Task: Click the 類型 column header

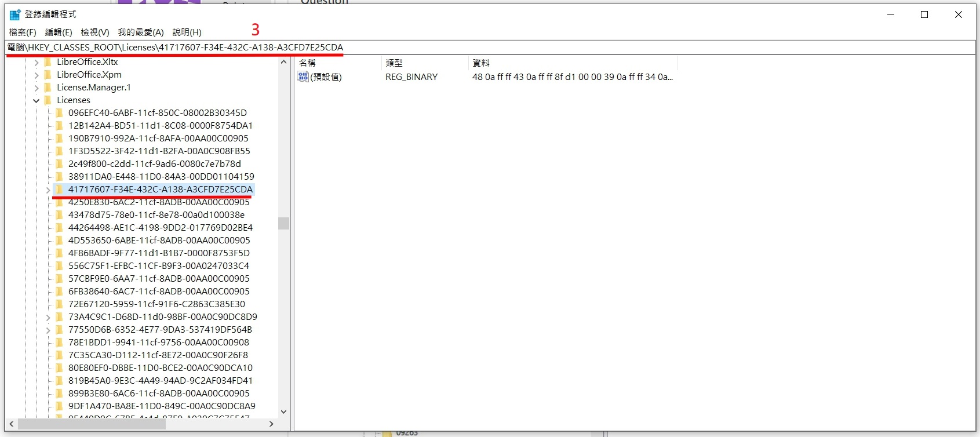Action: (425, 63)
